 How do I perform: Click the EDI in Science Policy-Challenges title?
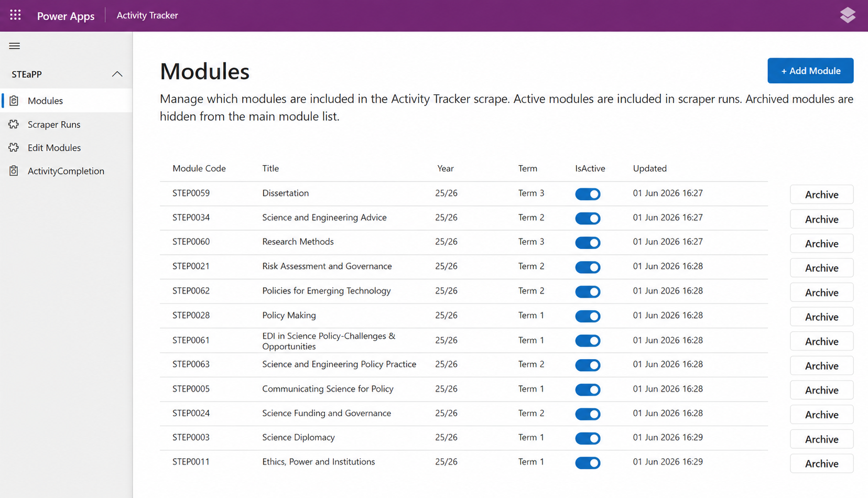tap(329, 341)
